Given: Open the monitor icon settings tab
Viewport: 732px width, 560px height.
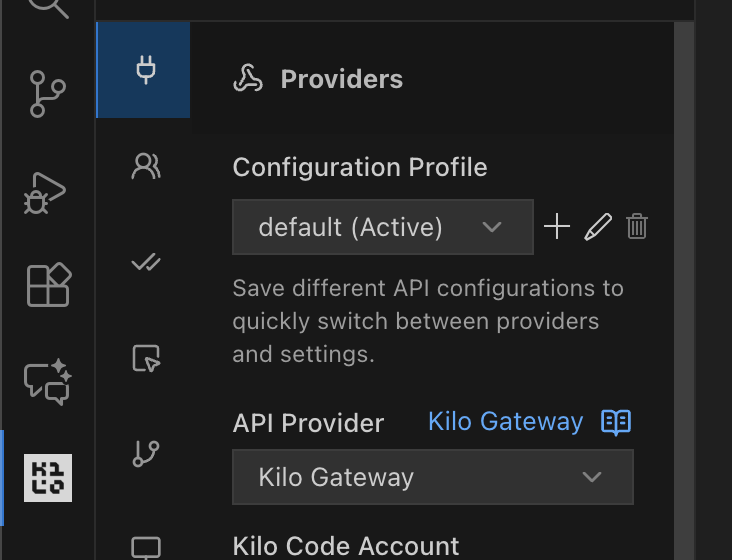Looking at the screenshot, I should point(145,546).
